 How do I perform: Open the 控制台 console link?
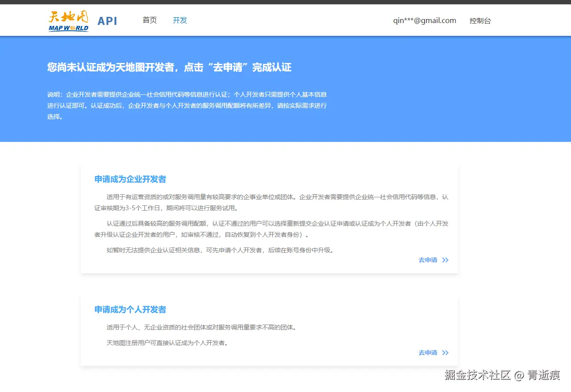point(480,21)
